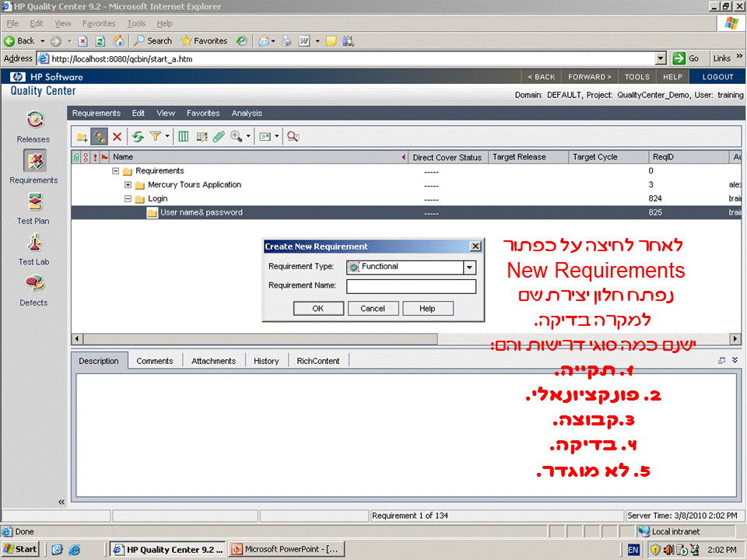Screen dimensions: 747x560
Task: Click the magnifier Zoom toolbar icon
Action: point(236,137)
